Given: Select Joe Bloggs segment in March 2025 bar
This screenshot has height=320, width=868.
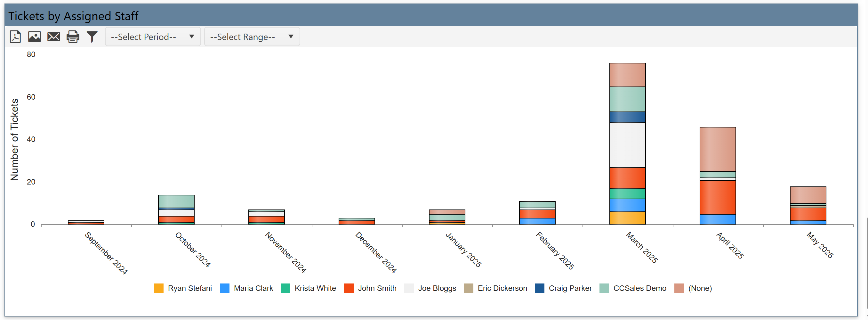Looking at the screenshot, I should [627, 145].
